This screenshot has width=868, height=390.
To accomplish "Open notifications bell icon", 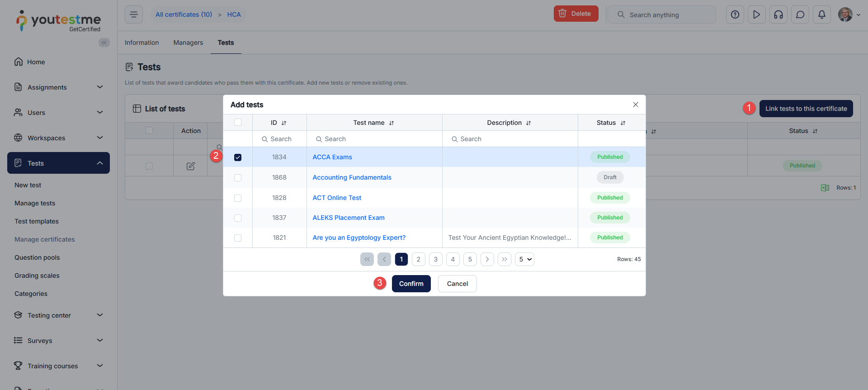I will click(822, 14).
